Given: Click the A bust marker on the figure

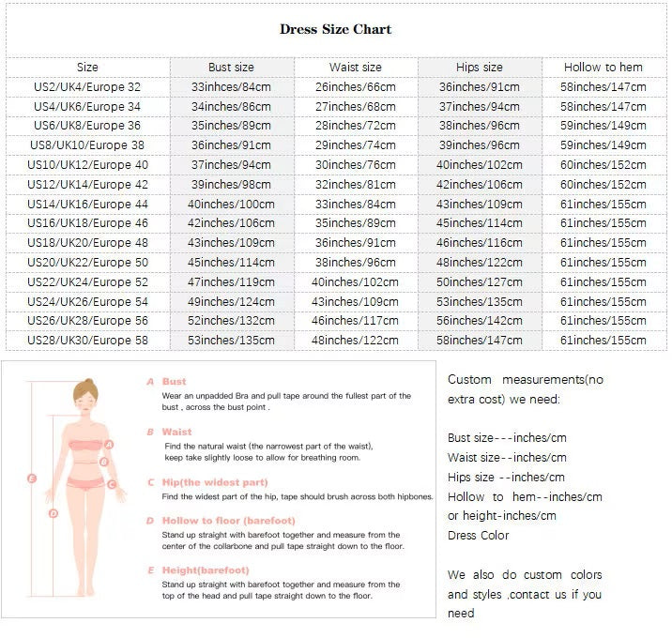Looking at the screenshot, I should [109, 445].
